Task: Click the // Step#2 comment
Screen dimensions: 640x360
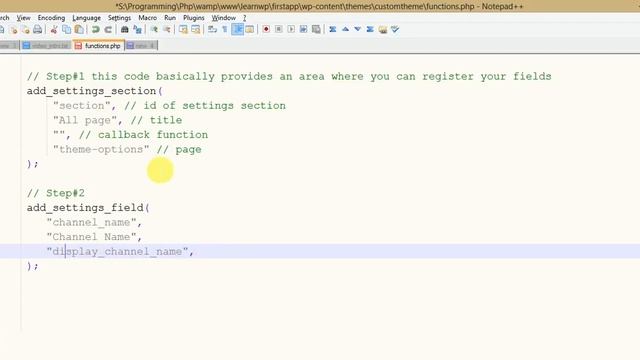Action: pyautogui.click(x=56, y=193)
